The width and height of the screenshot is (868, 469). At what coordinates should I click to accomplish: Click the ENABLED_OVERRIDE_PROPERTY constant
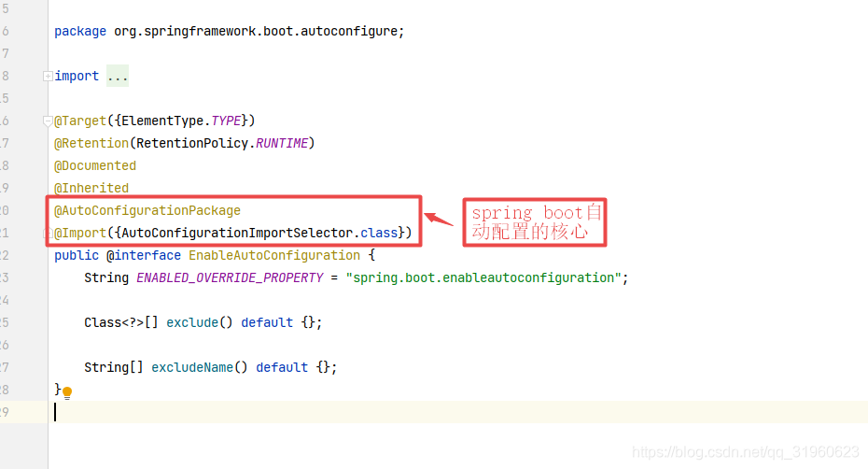(230, 277)
